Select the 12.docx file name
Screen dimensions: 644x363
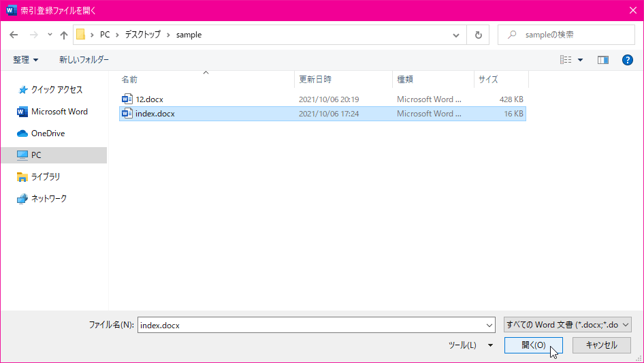[x=150, y=99]
